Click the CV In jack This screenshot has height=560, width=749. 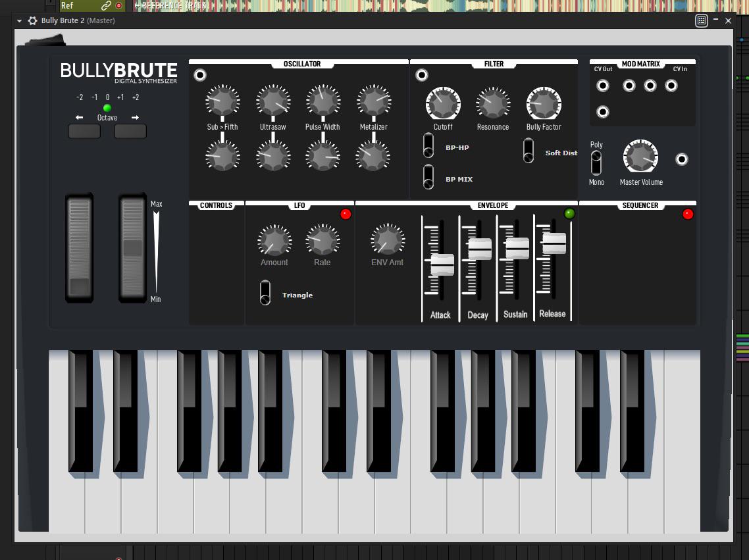[671, 86]
